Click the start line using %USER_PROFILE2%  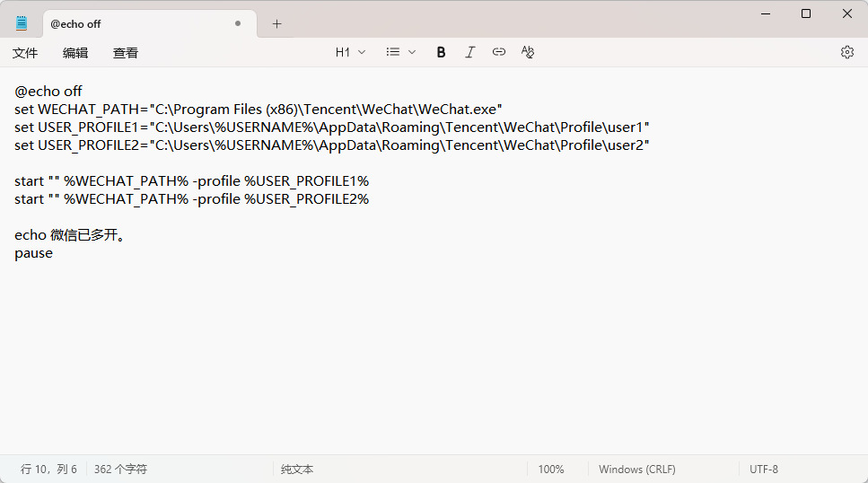[x=191, y=198]
